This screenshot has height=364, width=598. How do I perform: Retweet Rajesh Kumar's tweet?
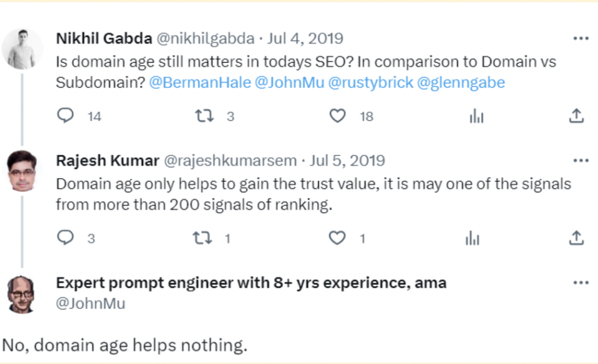tap(202, 238)
